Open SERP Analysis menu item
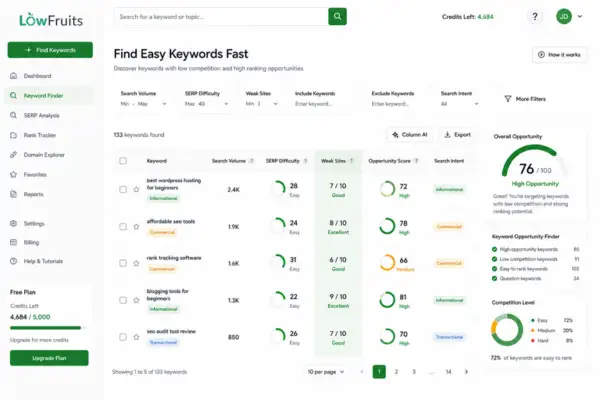The image size is (600, 400). click(50, 115)
